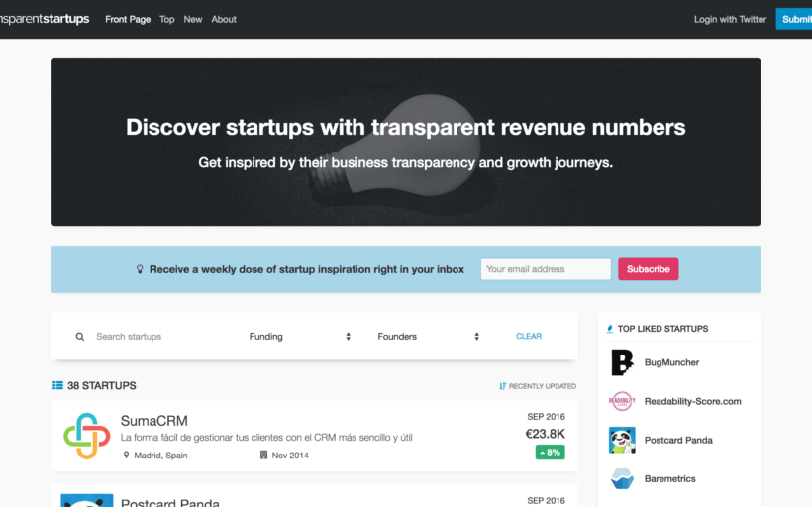Viewport: 812px width, 507px height.
Task: Click the CLEAR filters link
Action: [x=529, y=336]
